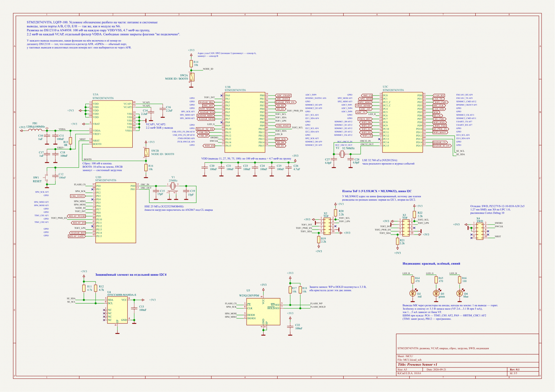Select the 'Защищённый элемент на отдельной шине I2C4' heading
The width and height of the screenshot is (555, 392).
click(x=131, y=275)
